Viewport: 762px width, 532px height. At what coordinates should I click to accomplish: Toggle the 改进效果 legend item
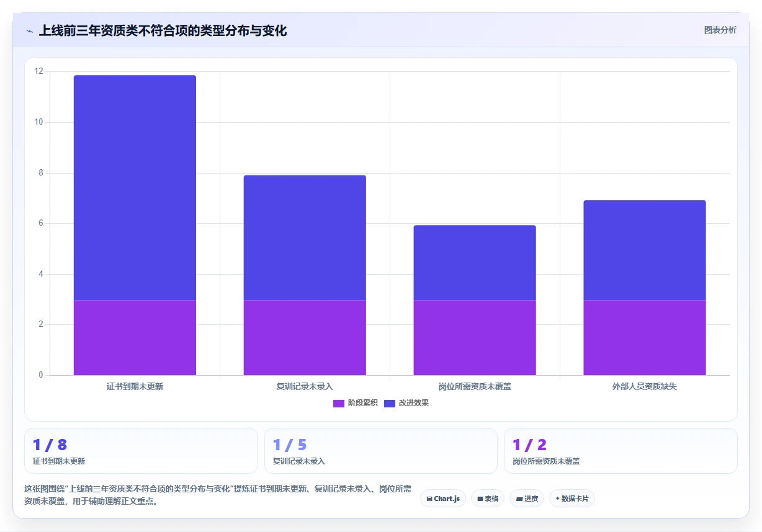click(406, 403)
